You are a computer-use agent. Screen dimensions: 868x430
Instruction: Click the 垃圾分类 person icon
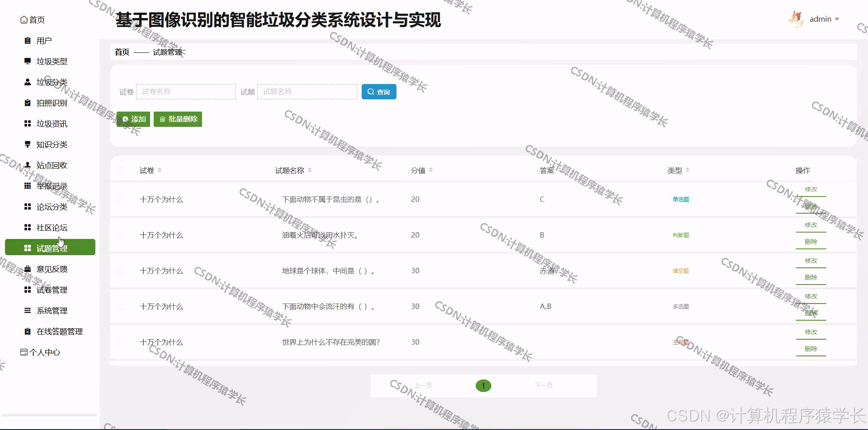pyautogui.click(x=28, y=82)
